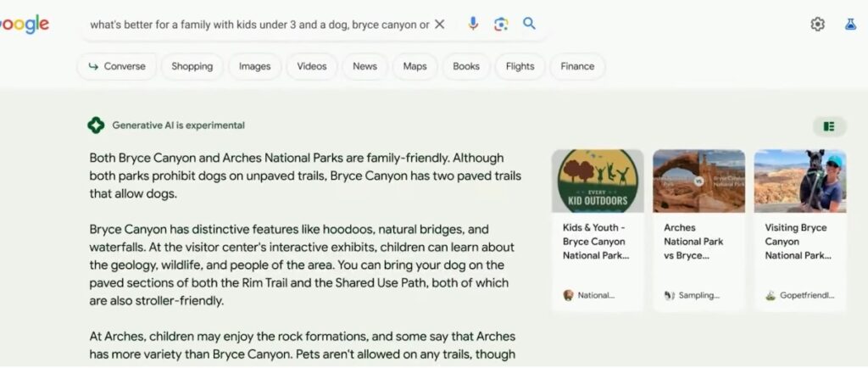Toggle the AI result layout view button
Viewport: 868px width, 368px height.
tap(829, 126)
